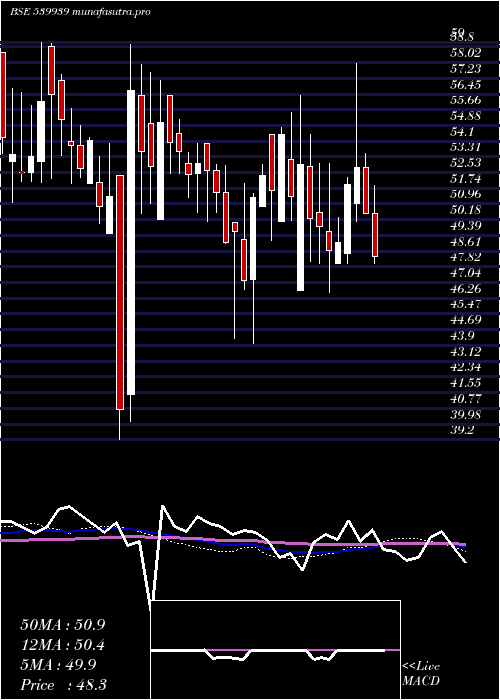Click the tallest red candlestick dropping to 40.77
The width and height of the screenshot is (500, 700).
coord(120,292)
